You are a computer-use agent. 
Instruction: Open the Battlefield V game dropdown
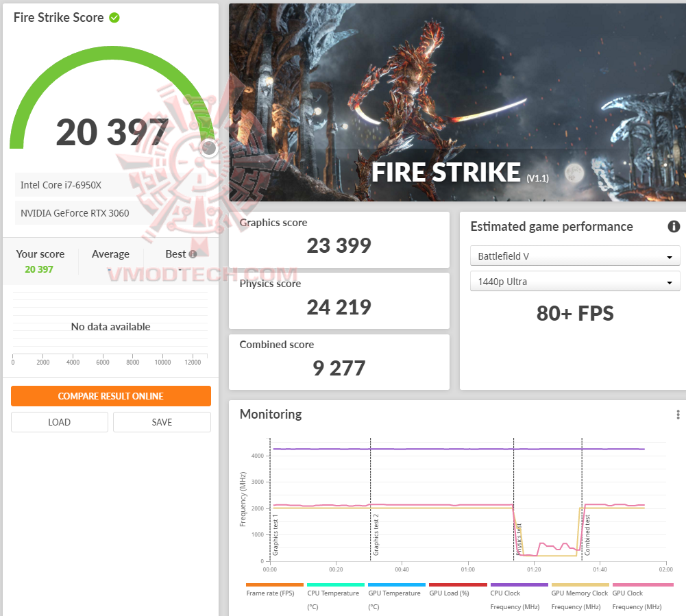(x=574, y=256)
